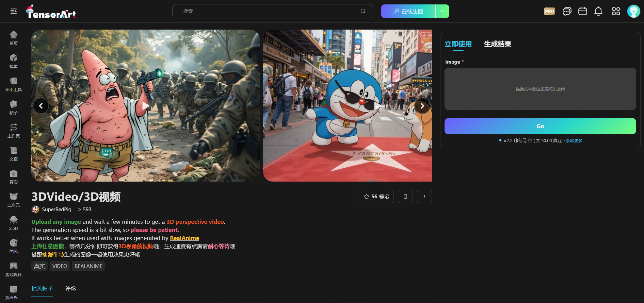Switch to the 评论 comments tab
644x303 pixels.
[71, 288]
